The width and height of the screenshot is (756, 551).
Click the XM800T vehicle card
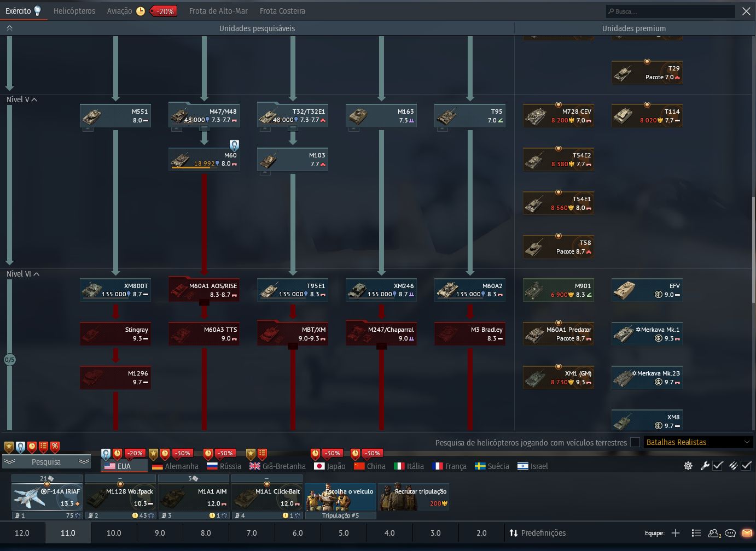(x=115, y=290)
